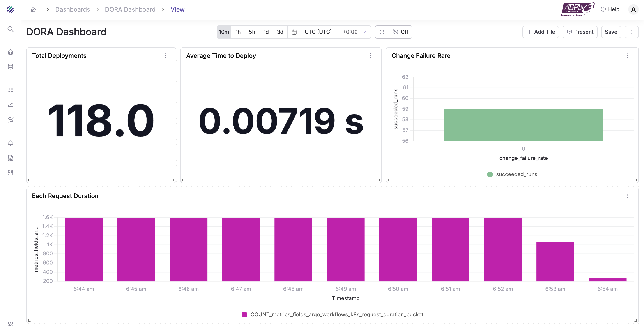Open Total Deployments tile options menu
Image resolution: width=644 pixels, height=326 pixels.
point(165,56)
